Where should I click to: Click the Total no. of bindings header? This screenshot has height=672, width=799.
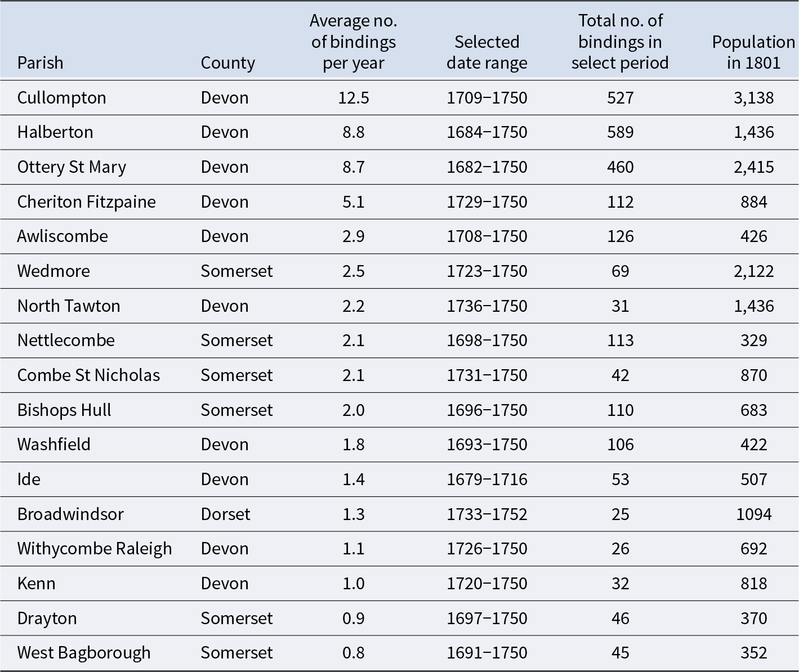click(x=620, y=41)
